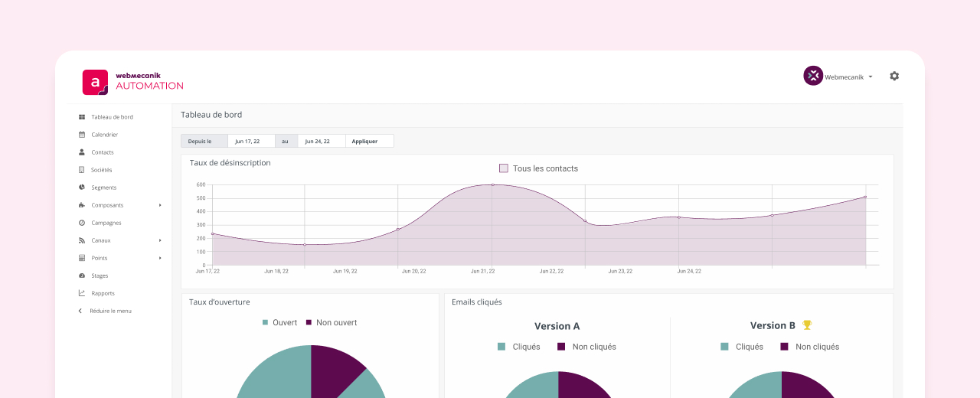The image size is (980, 398).
Task: Click Réduire le menu to collapse sidebar
Action: click(109, 311)
